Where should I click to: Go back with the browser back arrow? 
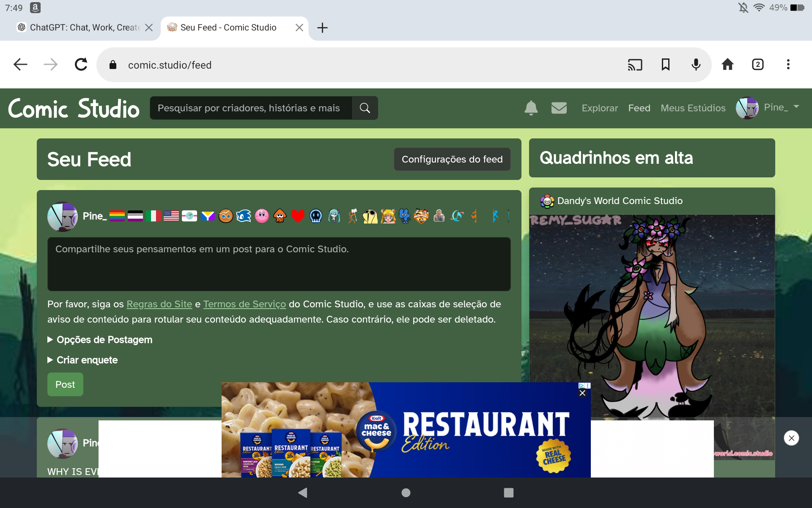click(20, 64)
